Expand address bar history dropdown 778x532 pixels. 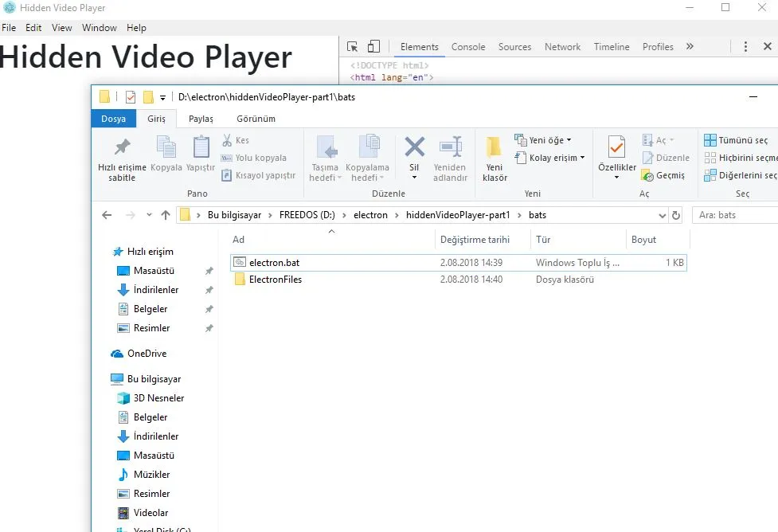[662, 215]
